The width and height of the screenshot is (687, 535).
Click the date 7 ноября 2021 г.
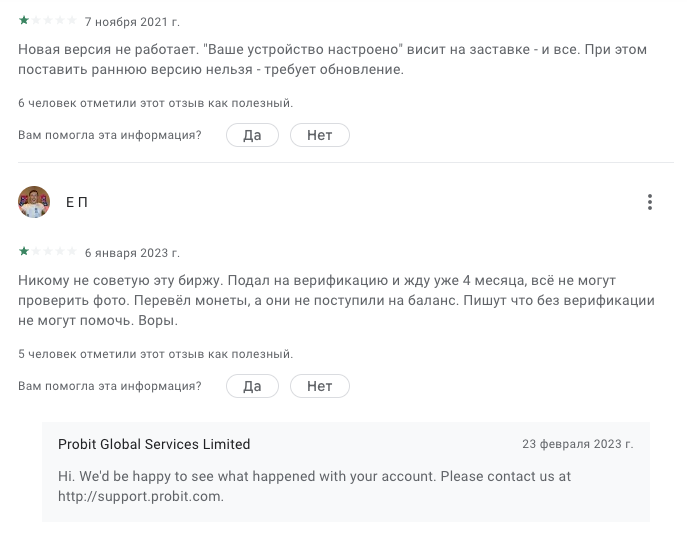coord(132,22)
